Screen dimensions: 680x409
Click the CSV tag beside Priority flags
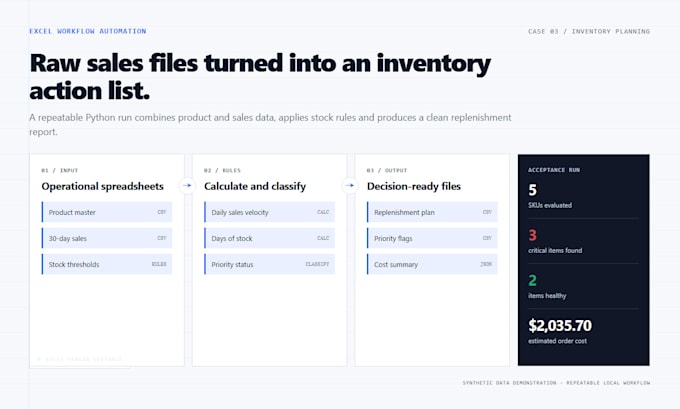[x=487, y=238]
